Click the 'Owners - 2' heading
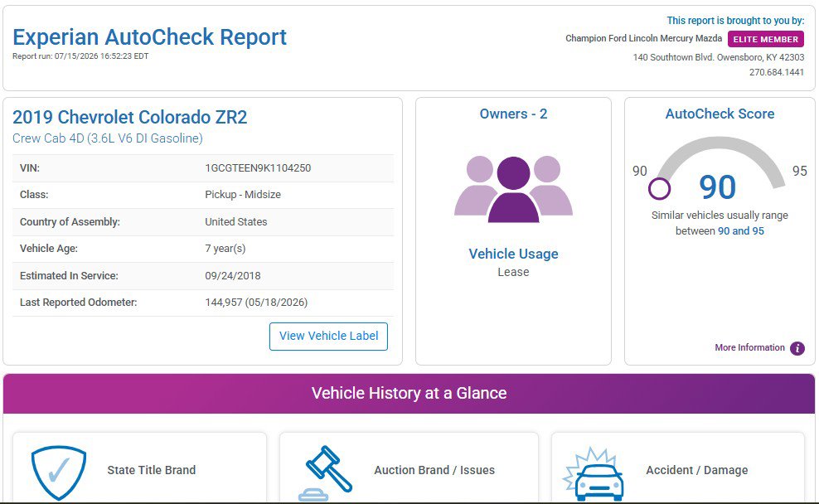Image resolution: width=819 pixels, height=504 pixels. point(513,114)
